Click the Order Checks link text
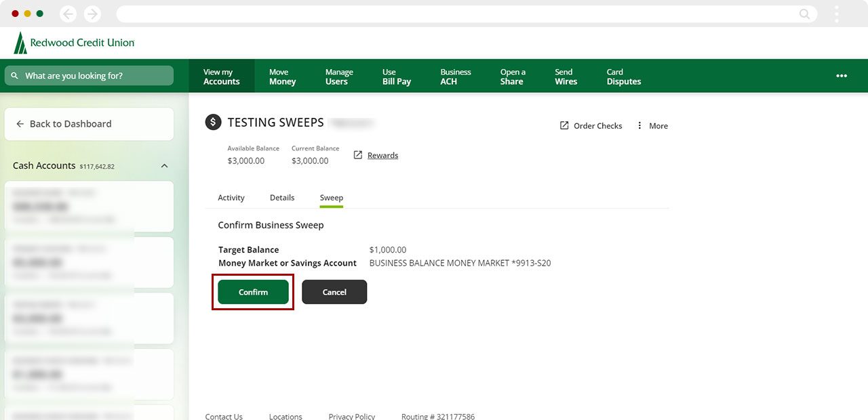868x420 pixels. coord(597,125)
